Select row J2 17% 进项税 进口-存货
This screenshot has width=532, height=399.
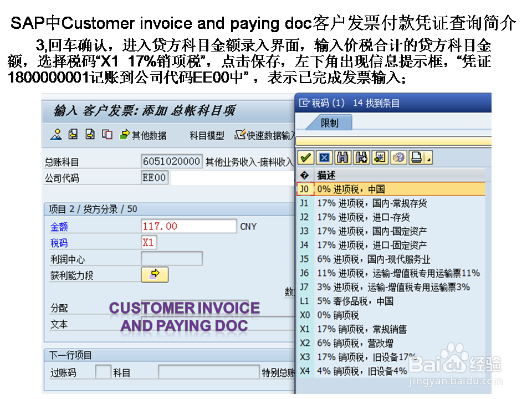coord(391,217)
